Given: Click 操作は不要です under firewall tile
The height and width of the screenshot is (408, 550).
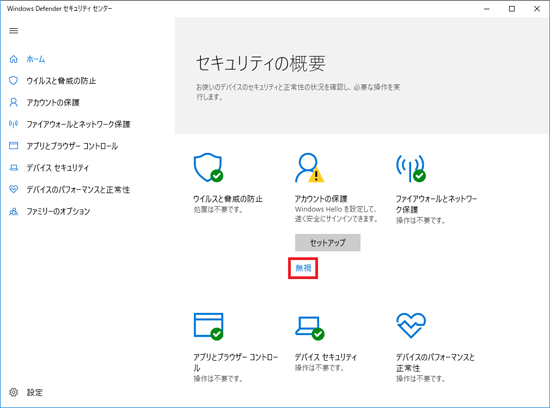Looking at the screenshot, I should point(421,220).
